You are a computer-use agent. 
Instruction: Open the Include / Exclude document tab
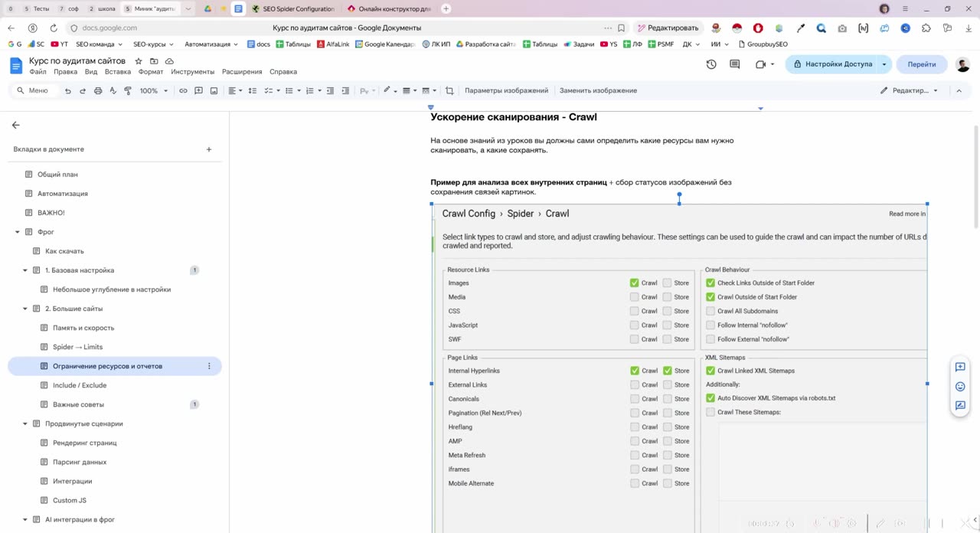click(x=80, y=385)
